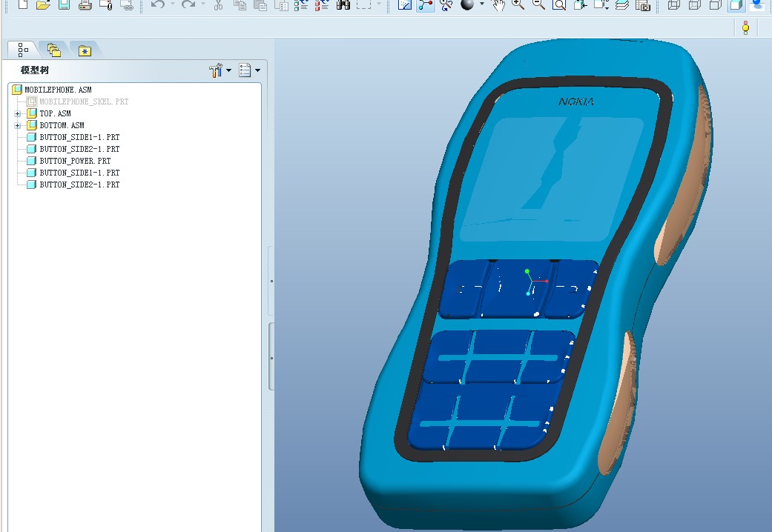Click the traffic light regeneration status icon
772x532 pixels.
[x=745, y=27]
